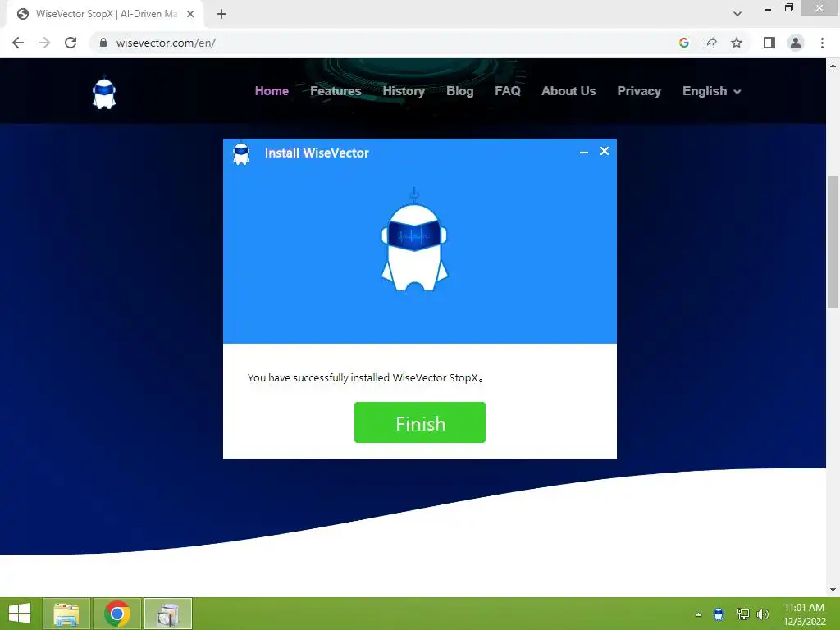Open the tab search chevron
The width and height of the screenshot is (840, 630).
(737, 14)
